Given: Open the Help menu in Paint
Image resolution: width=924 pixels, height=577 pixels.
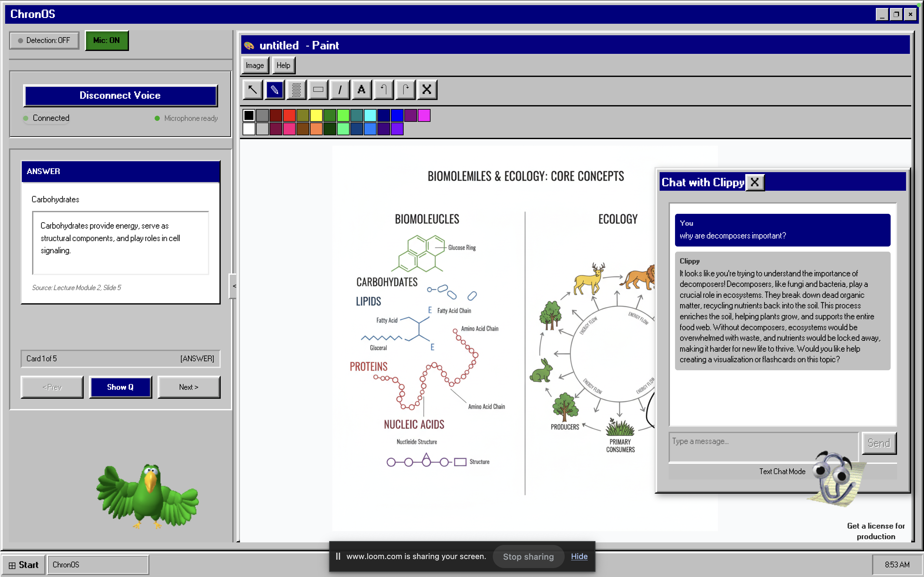Looking at the screenshot, I should [x=283, y=65].
